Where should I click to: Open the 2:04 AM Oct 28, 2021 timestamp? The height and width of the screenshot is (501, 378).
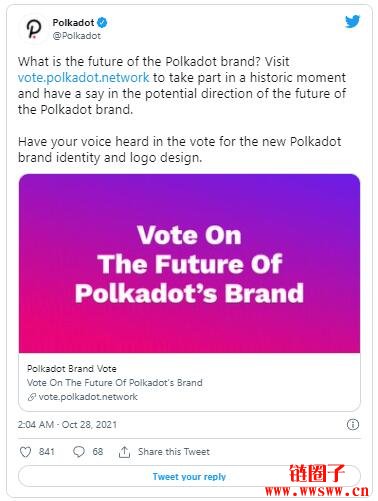click(x=67, y=425)
